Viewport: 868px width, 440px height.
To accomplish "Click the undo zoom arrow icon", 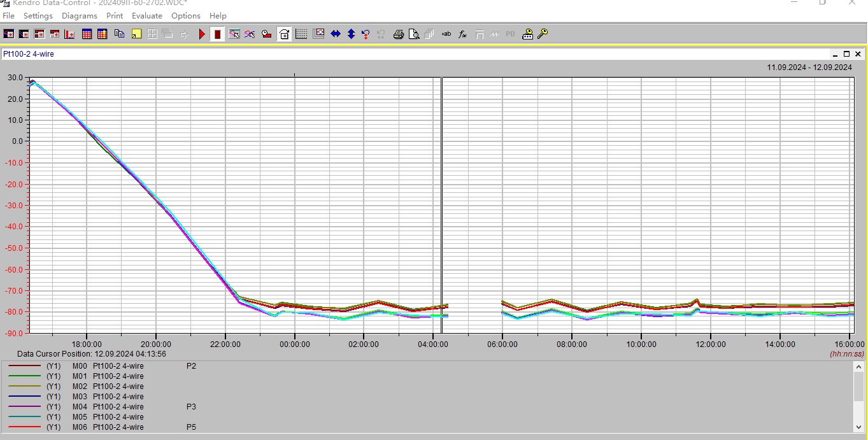I will click(366, 34).
